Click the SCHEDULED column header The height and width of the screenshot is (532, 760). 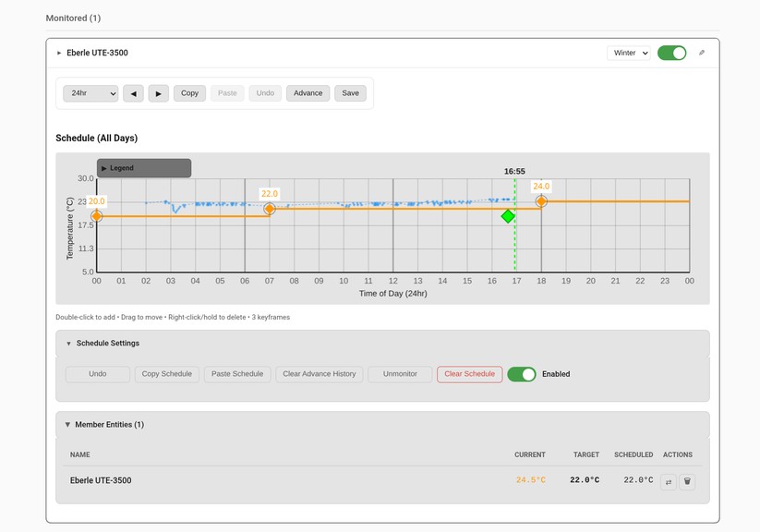[633, 455]
